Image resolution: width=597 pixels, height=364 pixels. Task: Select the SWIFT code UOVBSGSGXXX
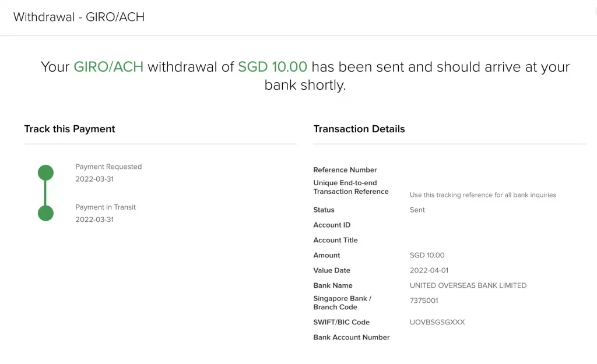(x=437, y=322)
